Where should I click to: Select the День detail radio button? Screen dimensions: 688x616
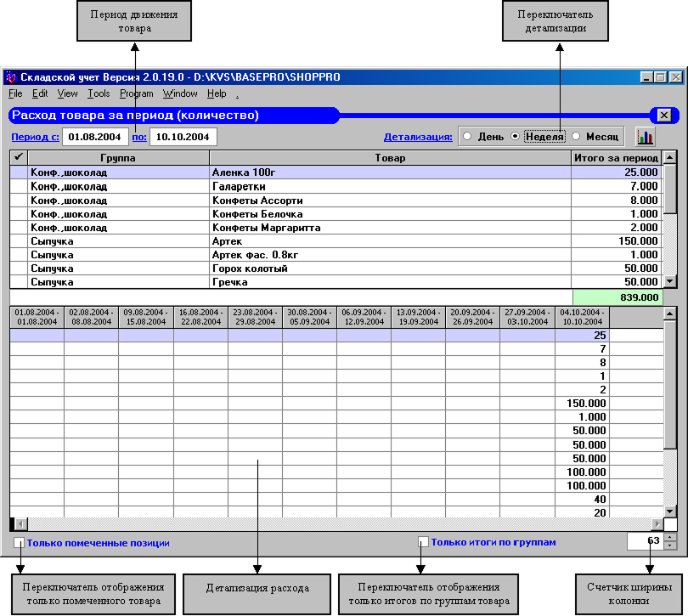pyautogui.click(x=467, y=137)
